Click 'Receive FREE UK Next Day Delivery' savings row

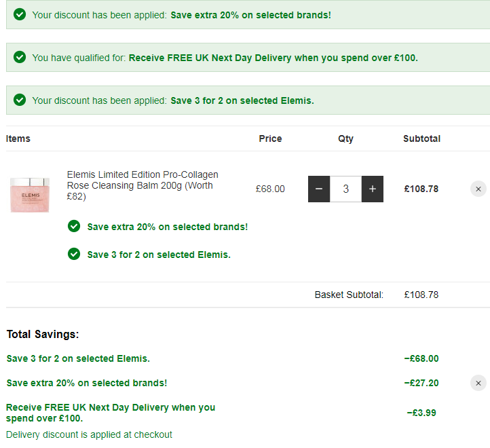111,413
